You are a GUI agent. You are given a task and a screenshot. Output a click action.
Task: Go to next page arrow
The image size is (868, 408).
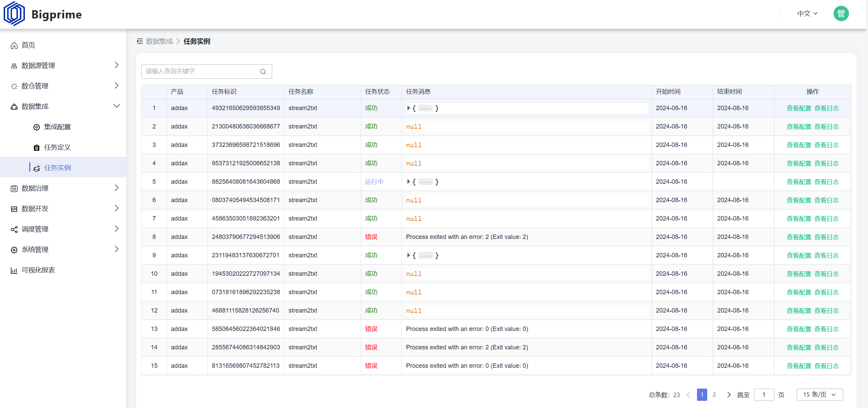tap(729, 395)
